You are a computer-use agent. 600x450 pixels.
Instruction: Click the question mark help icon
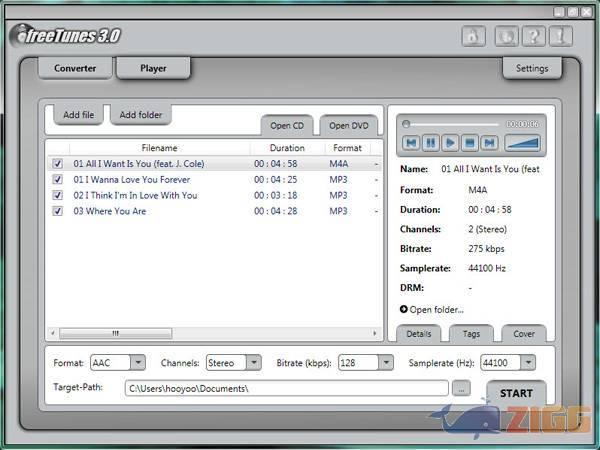[534, 36]
